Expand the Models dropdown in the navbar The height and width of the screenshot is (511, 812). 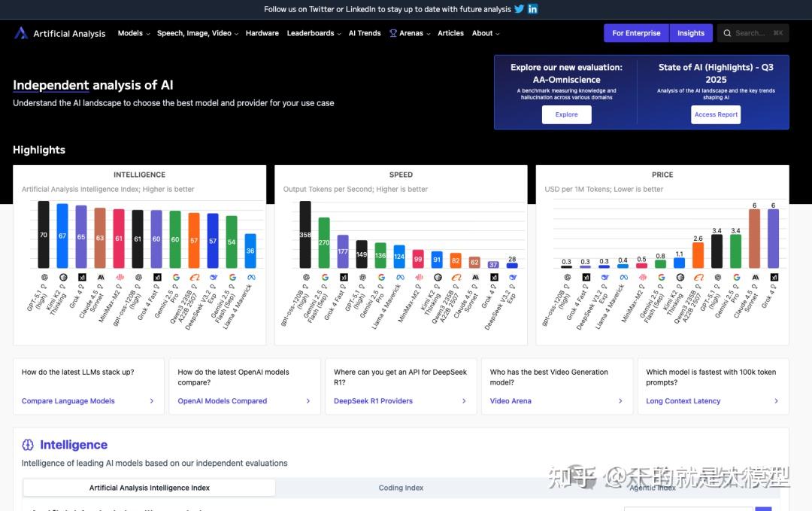(134, 33)
